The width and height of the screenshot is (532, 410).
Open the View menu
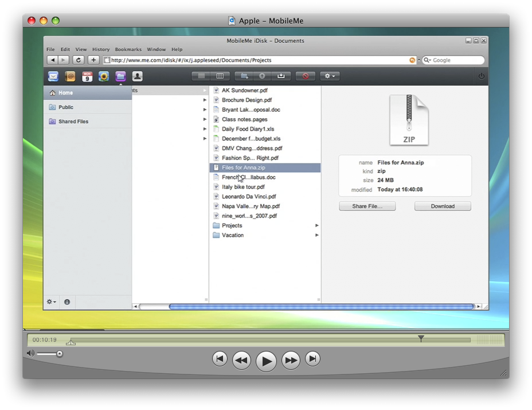pyautogui.click(x=81, y=49)
